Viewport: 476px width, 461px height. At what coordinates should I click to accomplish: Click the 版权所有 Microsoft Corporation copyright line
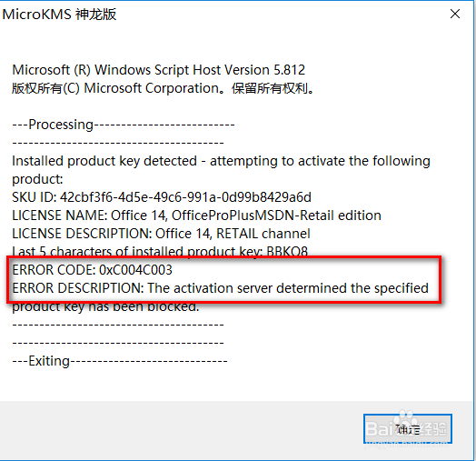(164, 88)
